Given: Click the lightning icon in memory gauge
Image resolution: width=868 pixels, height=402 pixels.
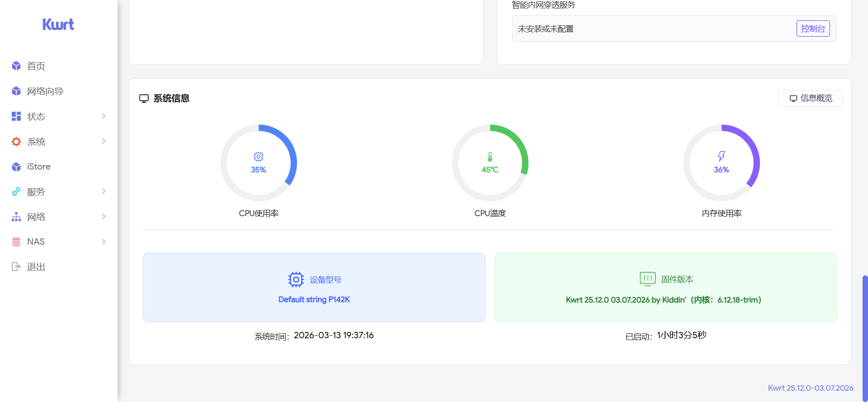Looking at the screenshot, I should click(722, 156).
